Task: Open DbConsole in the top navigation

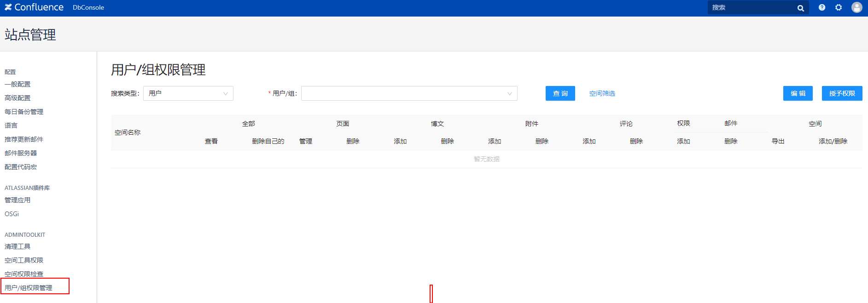Action: pyautogui.click(x=88, y=7)
